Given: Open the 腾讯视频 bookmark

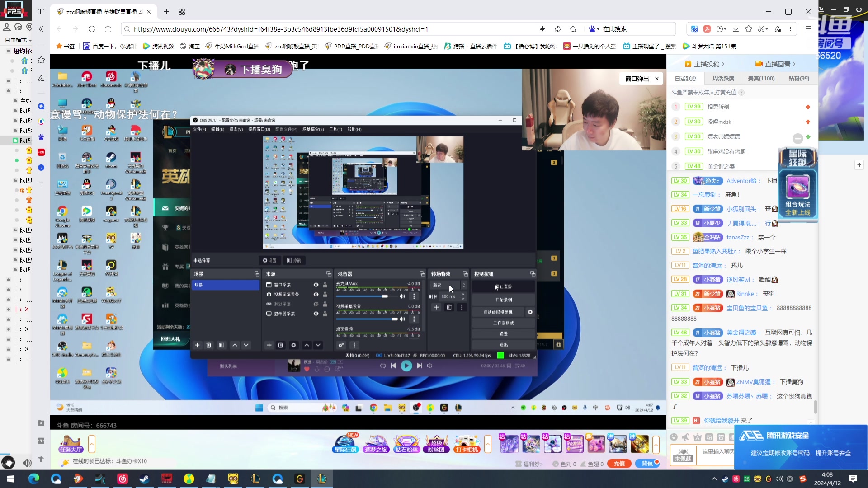Looking at the screenshot, I should (x=159, y=46).
